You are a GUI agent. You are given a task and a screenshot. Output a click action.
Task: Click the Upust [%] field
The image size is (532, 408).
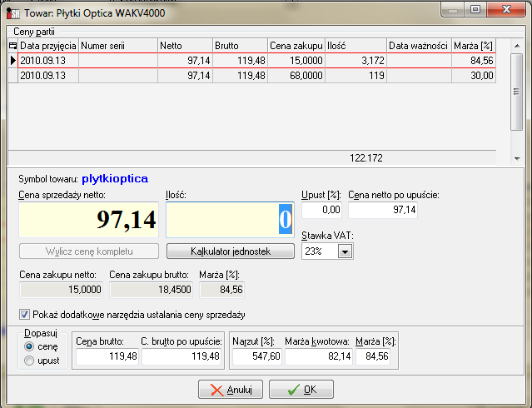click(321, 210)
